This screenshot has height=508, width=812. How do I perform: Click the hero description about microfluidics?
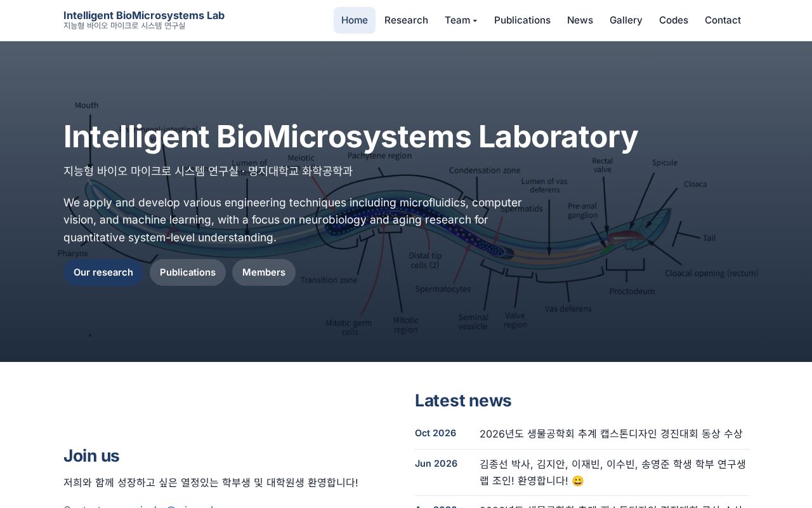point(293,220)
